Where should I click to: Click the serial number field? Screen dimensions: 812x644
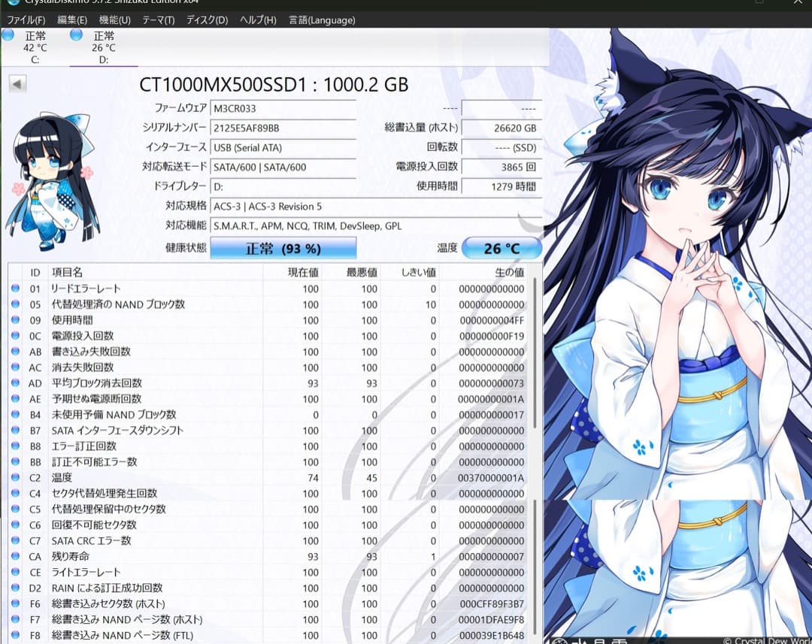(x=283, y=128)
